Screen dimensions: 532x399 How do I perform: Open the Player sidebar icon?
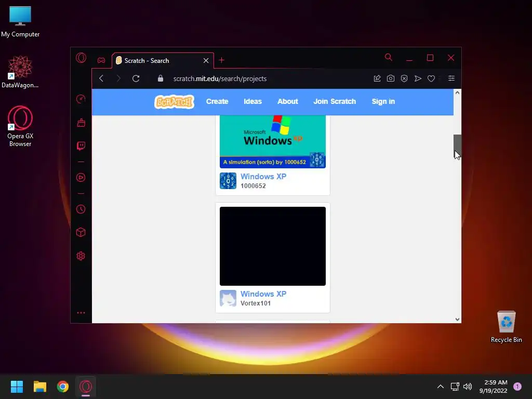pyautogui.click(x=81, y=178)
